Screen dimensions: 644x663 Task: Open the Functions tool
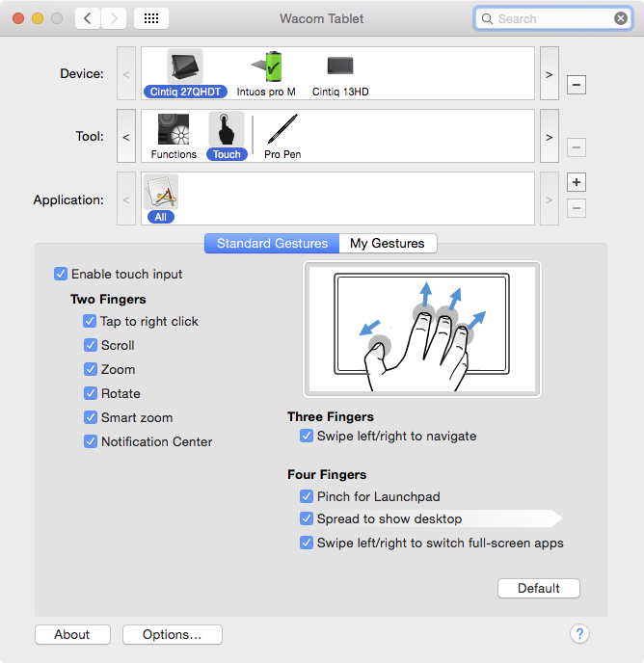[174, 137]
